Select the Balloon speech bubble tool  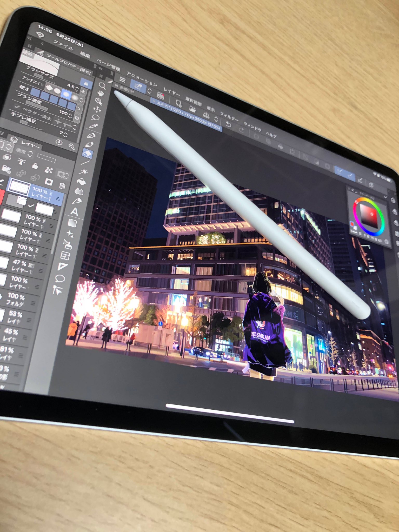[60, 278]
